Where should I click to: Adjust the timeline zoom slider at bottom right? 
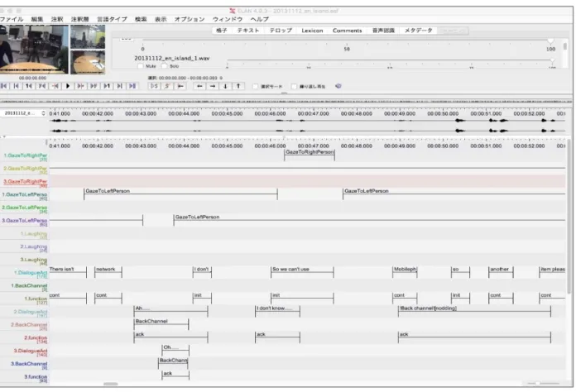[537, 383]
